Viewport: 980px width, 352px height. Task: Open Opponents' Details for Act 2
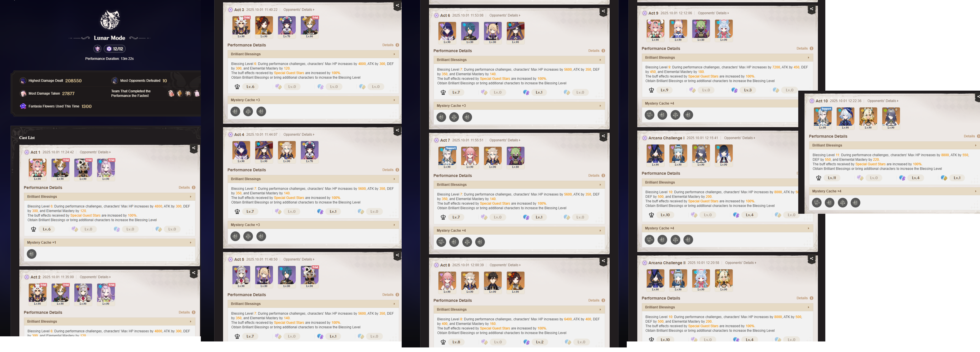95,277
